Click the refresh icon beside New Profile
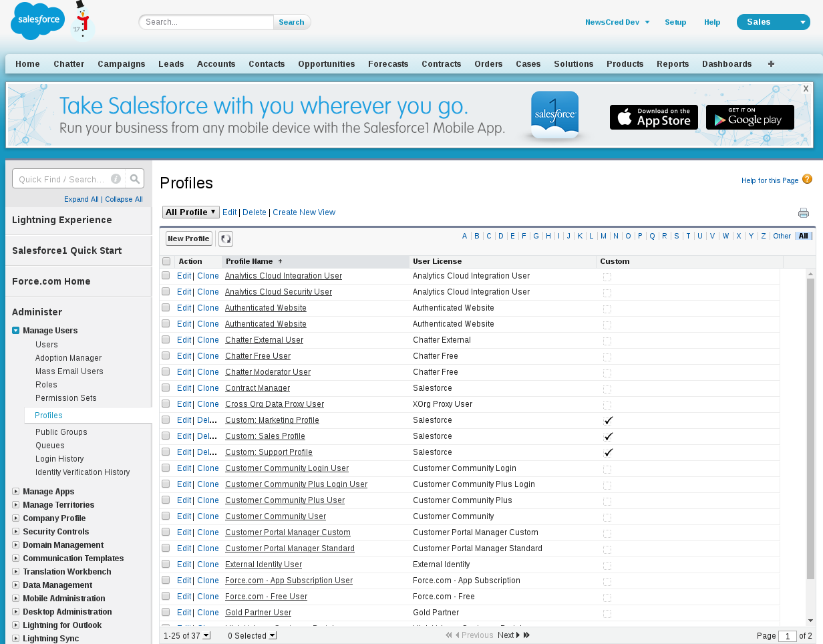823x644 pixels. [x=226, y=238]
